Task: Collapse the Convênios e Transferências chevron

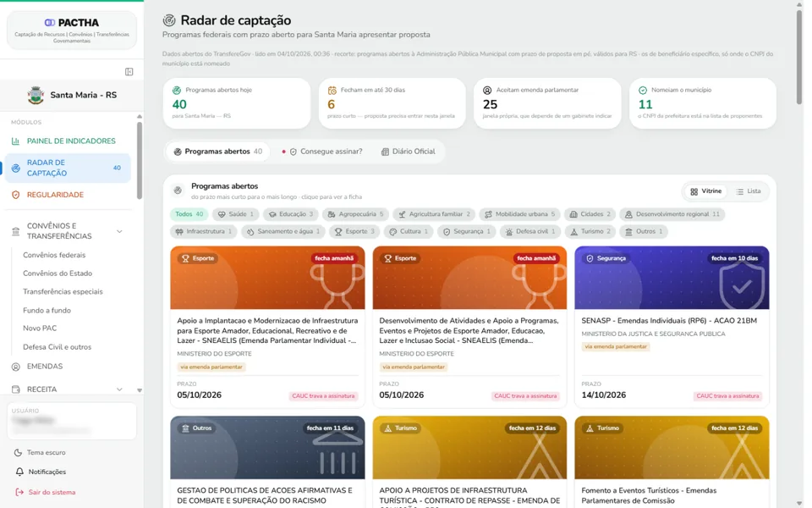Action: [119, 231]
